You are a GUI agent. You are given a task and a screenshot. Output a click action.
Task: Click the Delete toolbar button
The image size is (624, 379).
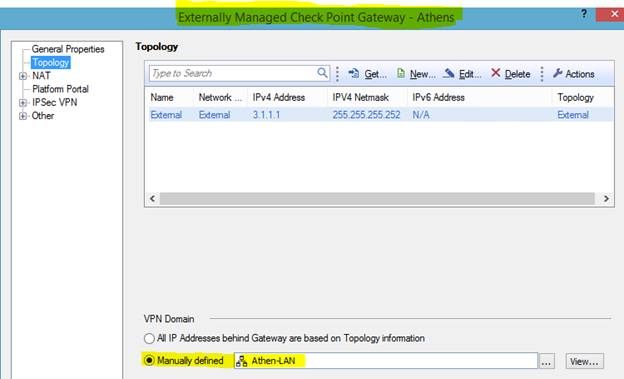click(511, 74)
